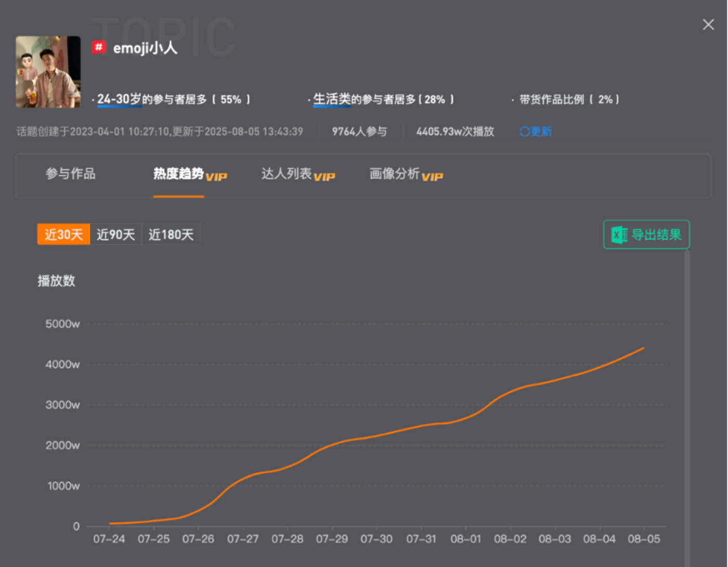Click the circular refresh icon before 更新

525,132
